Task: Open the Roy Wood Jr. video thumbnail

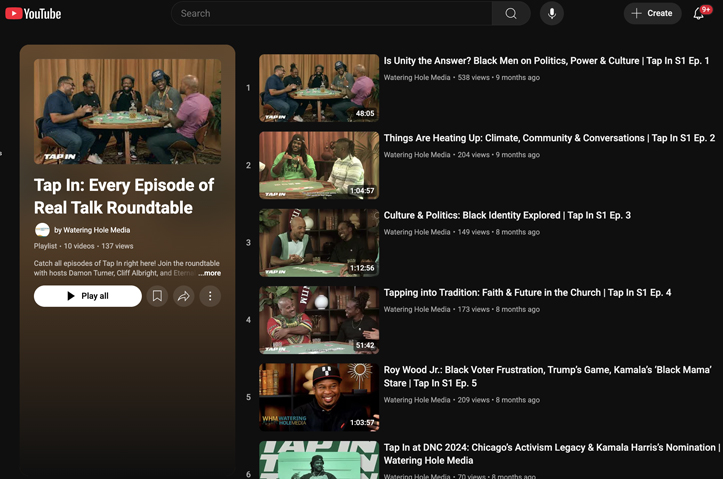Action: pos(319,397)
